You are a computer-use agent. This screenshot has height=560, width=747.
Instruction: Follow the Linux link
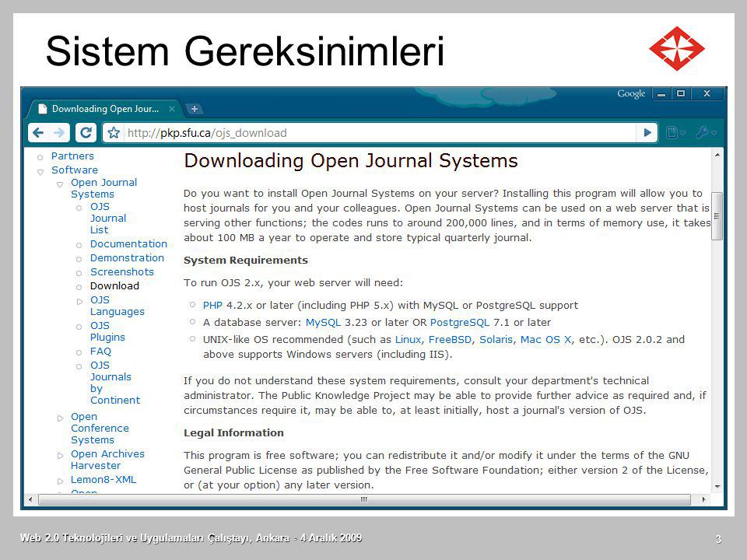coord(408,340)
